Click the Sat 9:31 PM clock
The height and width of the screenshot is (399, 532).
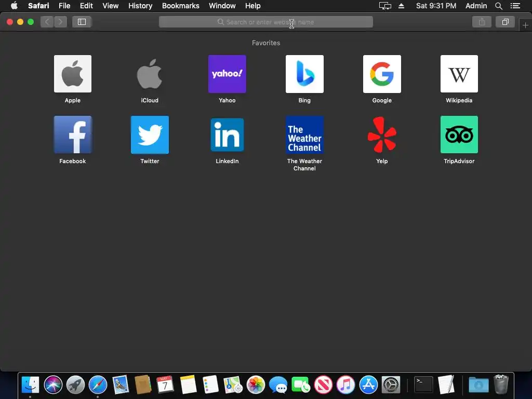pyautogui.click(x=436, y=6)
